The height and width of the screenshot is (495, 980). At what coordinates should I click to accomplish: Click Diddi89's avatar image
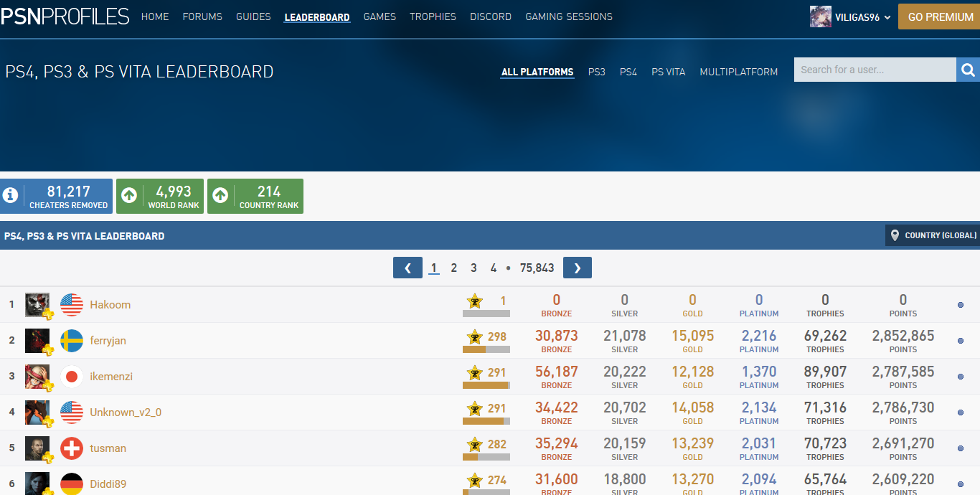37,484
